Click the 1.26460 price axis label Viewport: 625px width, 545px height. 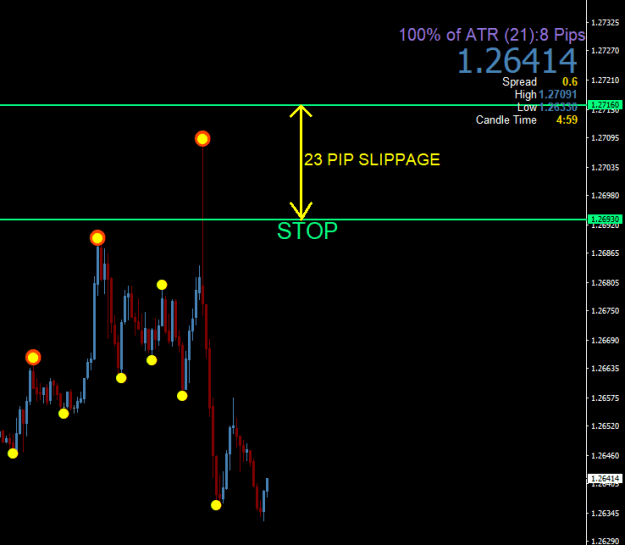pos(605,455)
